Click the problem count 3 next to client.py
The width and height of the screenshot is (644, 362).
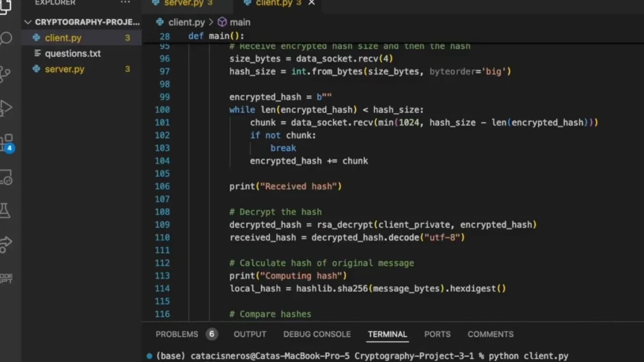tap(128, 38)
